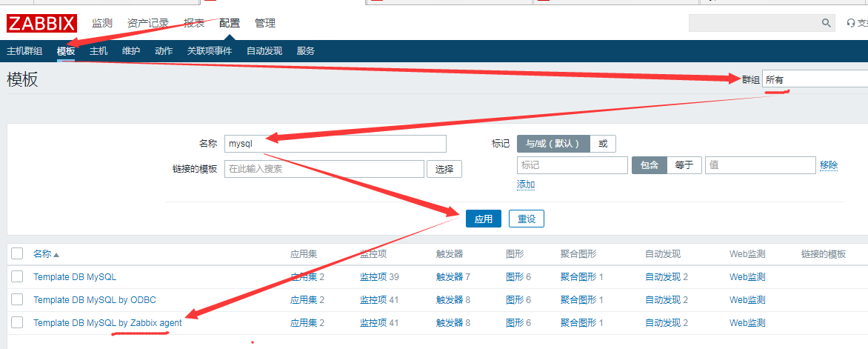Image resolution: width=868 pixels, height=349 pixels.
Task: Open the 配置 menu
Action: point(230,23)
